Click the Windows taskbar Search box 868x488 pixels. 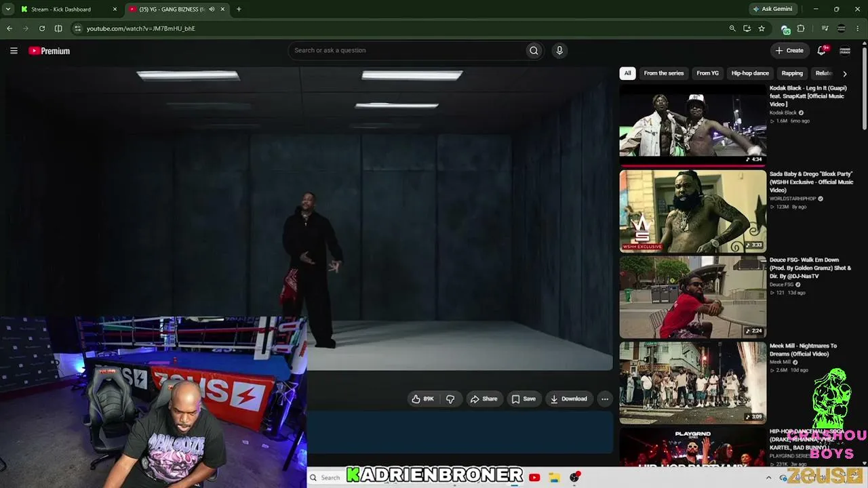point(325,478)
